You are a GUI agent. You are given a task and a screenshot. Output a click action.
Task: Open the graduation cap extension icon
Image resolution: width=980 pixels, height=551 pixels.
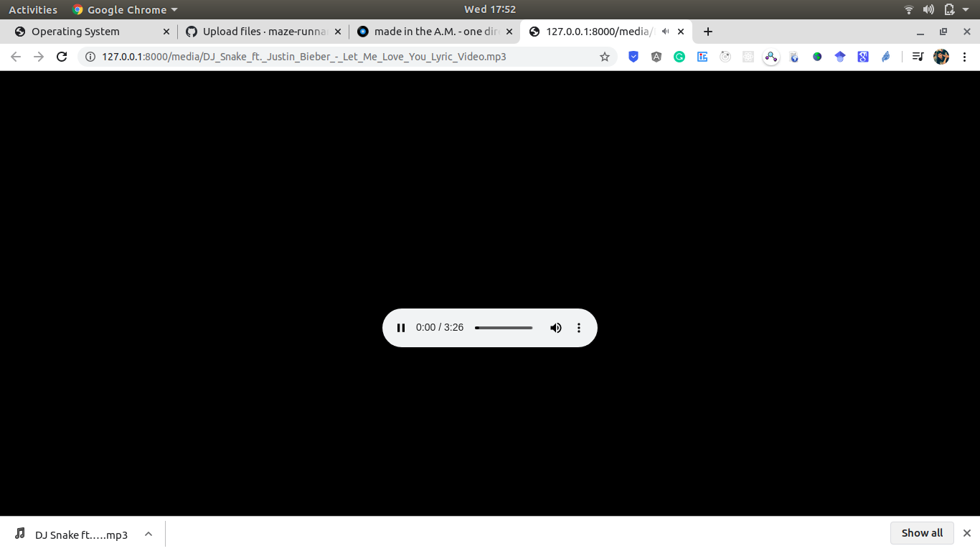tap(840, 57)
